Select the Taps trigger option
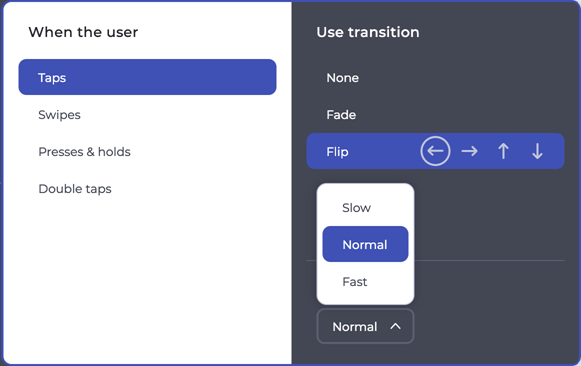The image size is (581, 366). click(147, 77)
